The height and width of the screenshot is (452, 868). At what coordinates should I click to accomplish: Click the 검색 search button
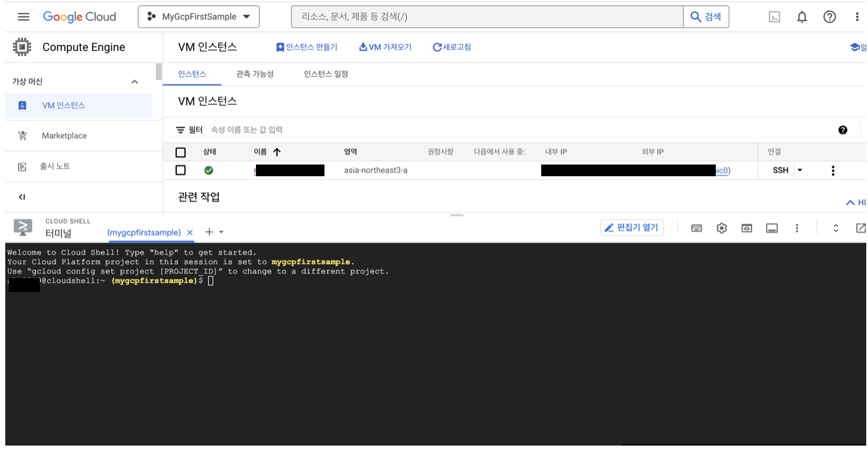pyautogui.click(x=706, y=17)
